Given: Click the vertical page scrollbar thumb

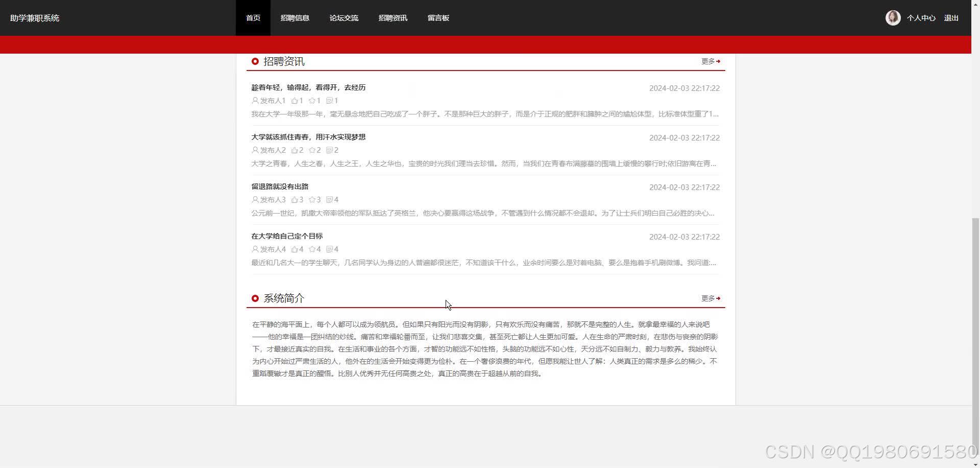Looking at the screenshot, I should point(976,337).
